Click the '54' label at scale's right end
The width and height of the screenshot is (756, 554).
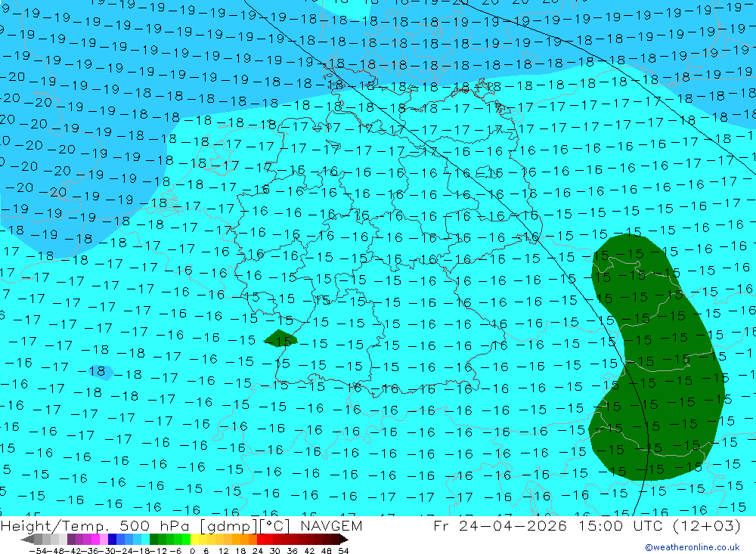tap(343, 550)
